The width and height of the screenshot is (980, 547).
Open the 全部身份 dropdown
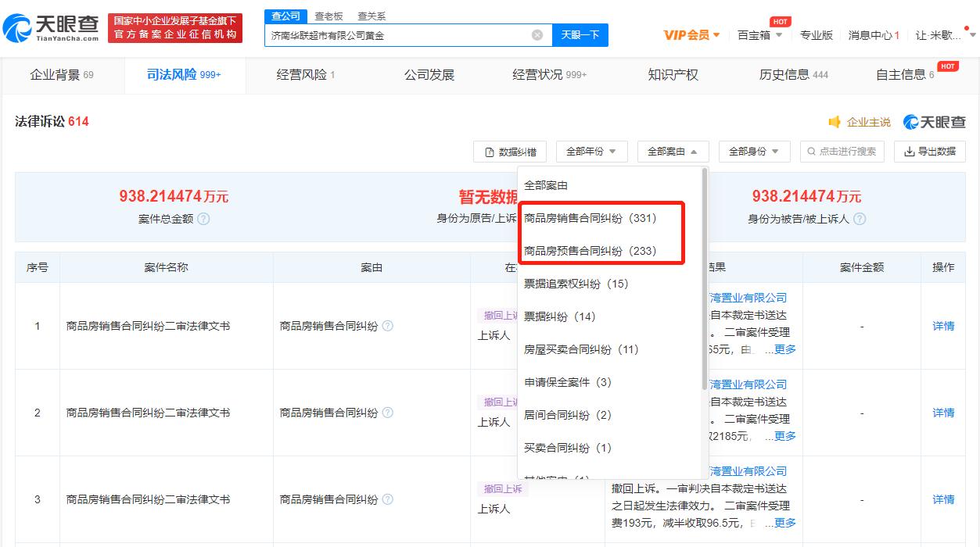tap(754, 152)
